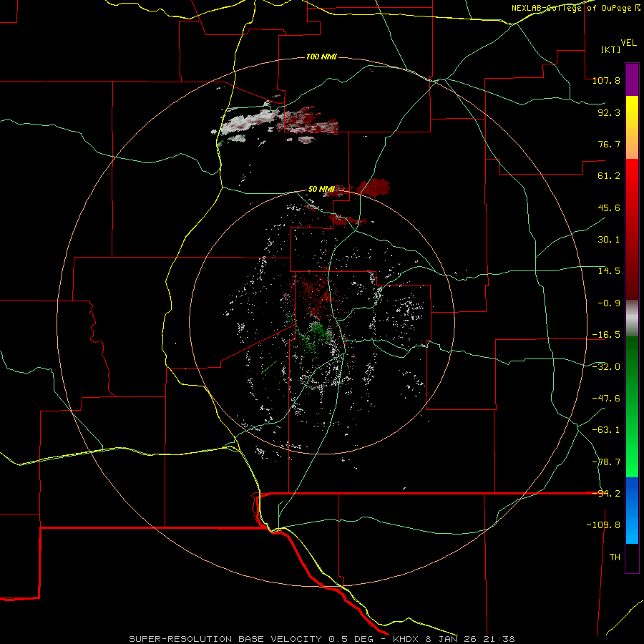Click the 92.3 scale value
Screen dimensions: 644x644
click(x=609, y=112)
